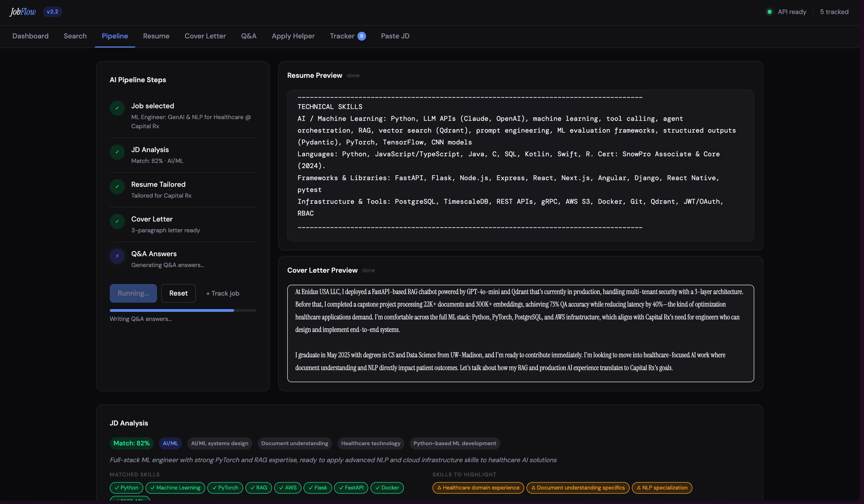
Task: Click the JobFlow logo
Action: tap(23, 12)
